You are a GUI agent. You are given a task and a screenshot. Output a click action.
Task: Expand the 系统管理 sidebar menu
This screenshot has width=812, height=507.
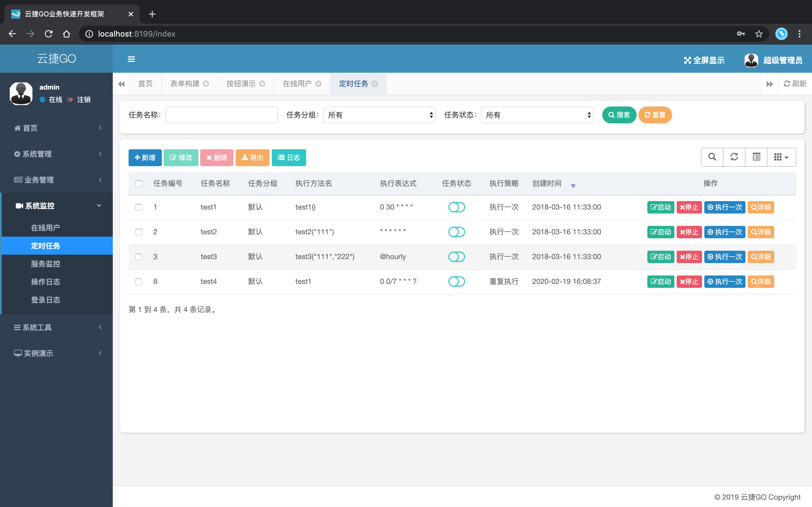(x=56, y=154)
